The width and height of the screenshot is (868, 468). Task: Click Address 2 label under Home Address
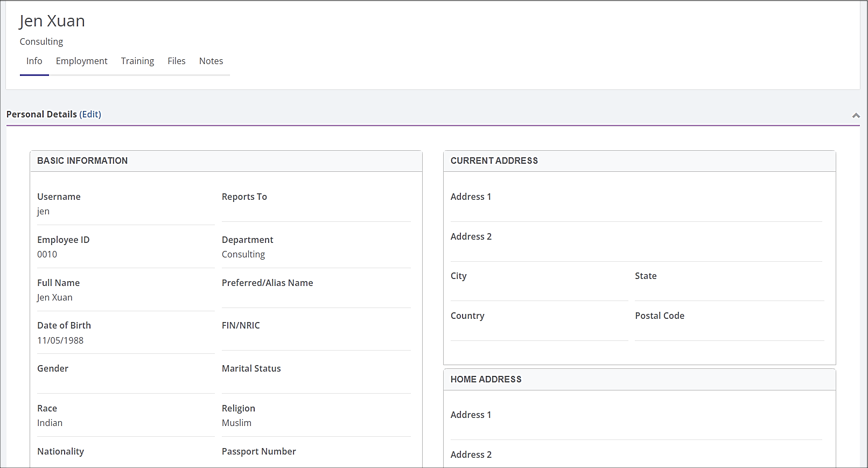(471, 455)
